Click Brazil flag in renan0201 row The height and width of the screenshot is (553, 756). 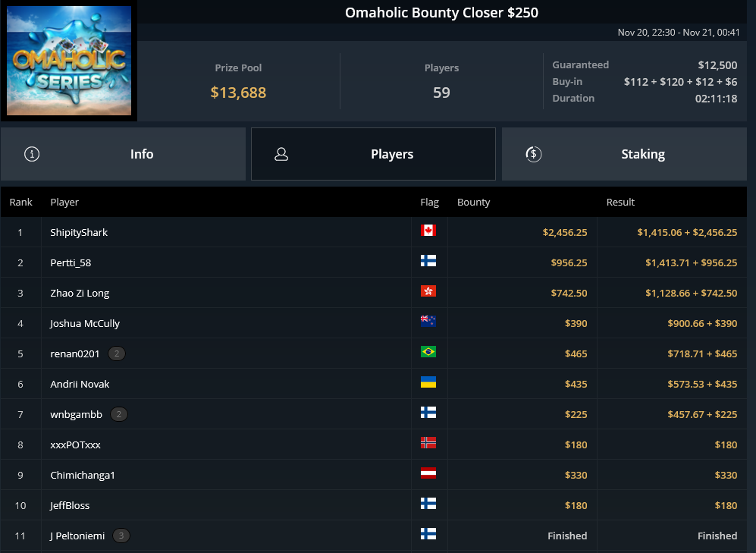click(x=428, y=351)
